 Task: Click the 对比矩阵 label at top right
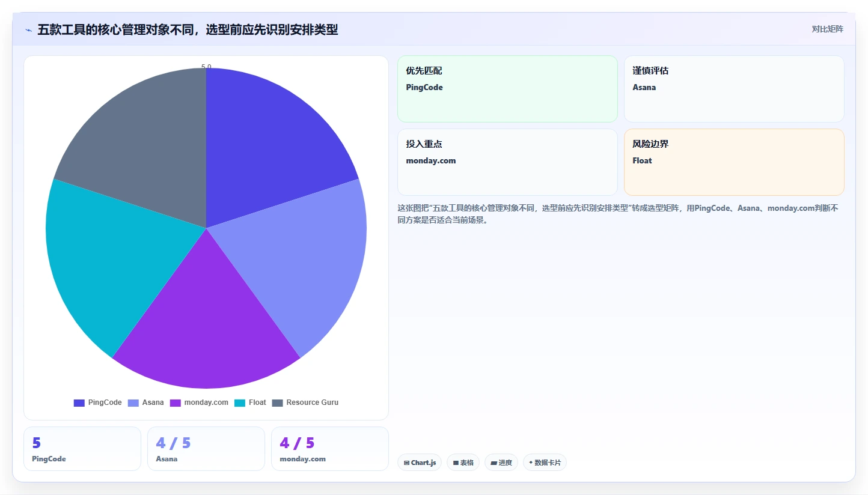(x=827, y=29)
